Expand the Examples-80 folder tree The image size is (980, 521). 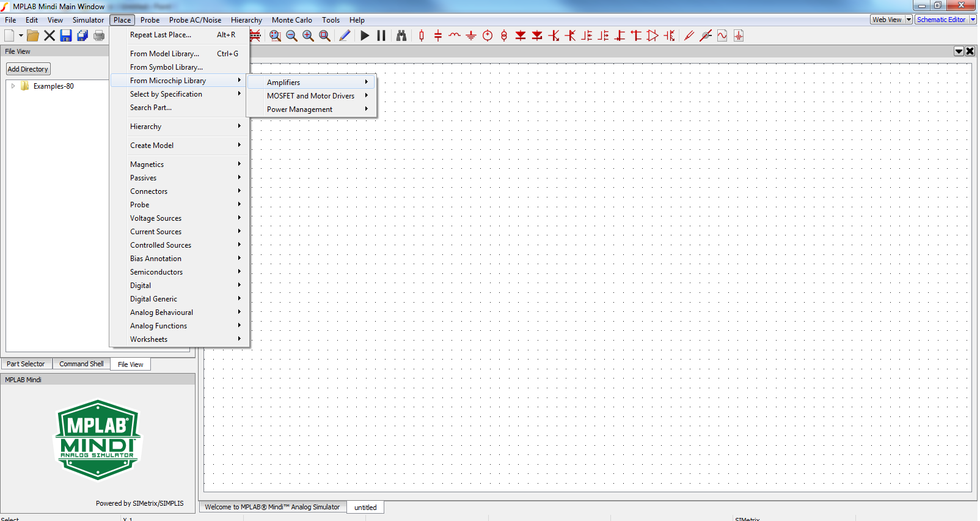point(13,86)
